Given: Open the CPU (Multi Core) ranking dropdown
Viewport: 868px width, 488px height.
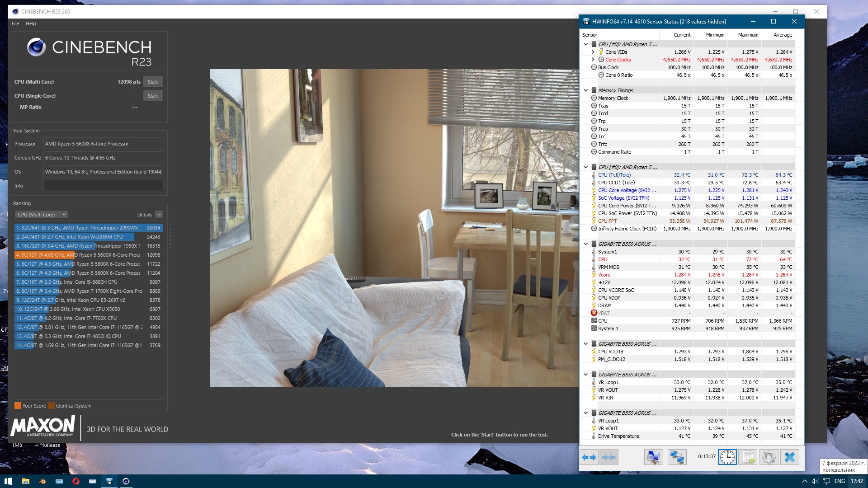Looking at the screenshot, I should tap(42, 215).
